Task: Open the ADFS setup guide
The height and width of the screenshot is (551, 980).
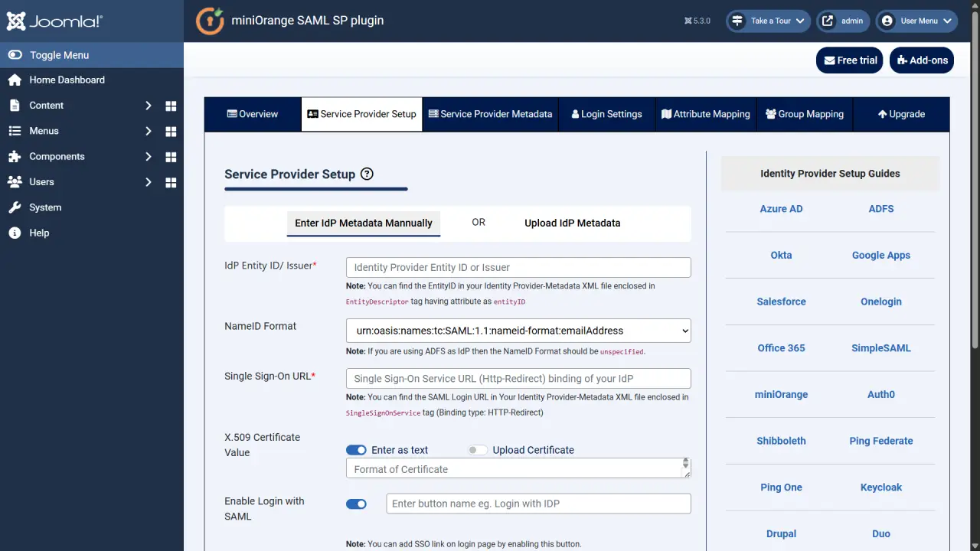Action: coord(881,209)
